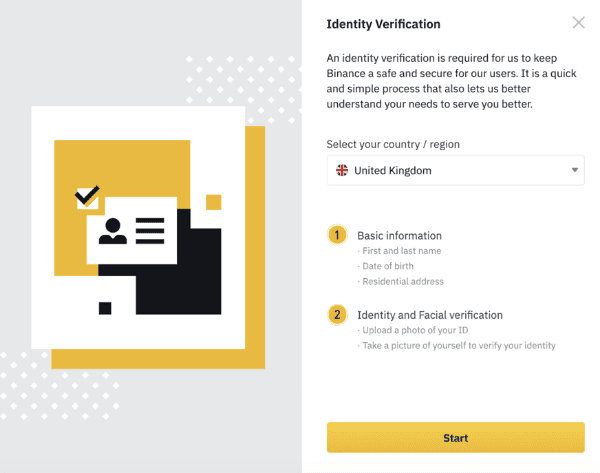Close the Identity Verification dialog

[578, 23]
